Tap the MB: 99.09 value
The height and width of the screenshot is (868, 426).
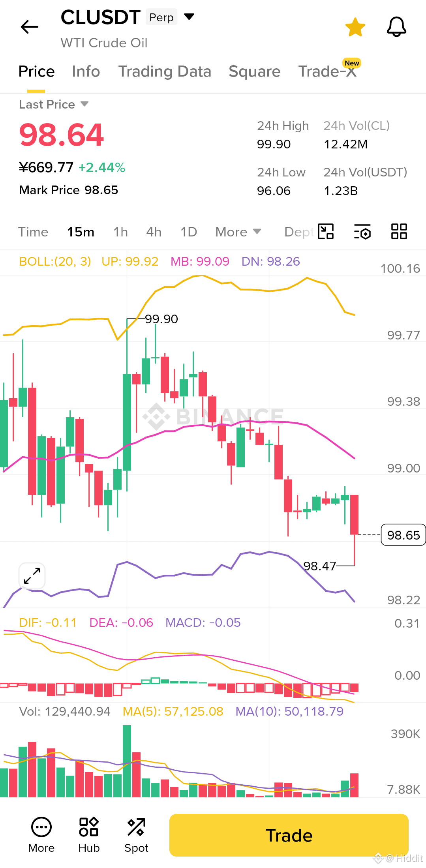pyautogui.click(x=200, y=261)
